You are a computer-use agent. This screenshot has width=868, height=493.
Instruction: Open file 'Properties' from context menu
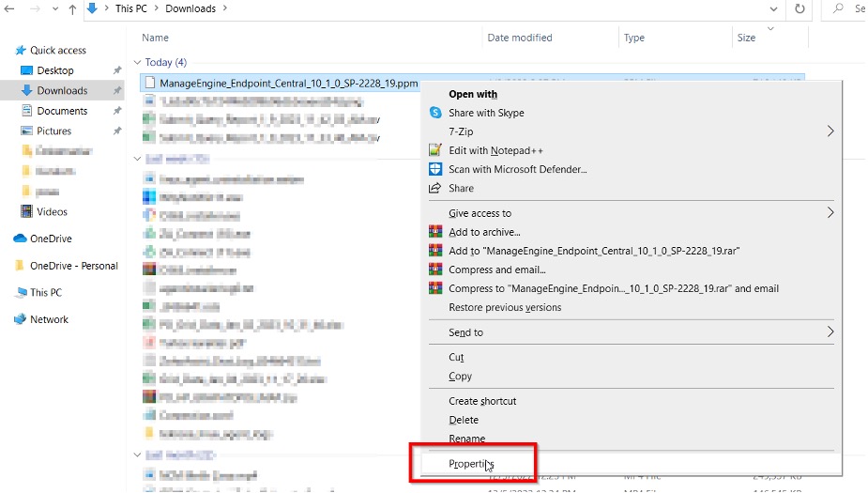(x=471, y=464)
